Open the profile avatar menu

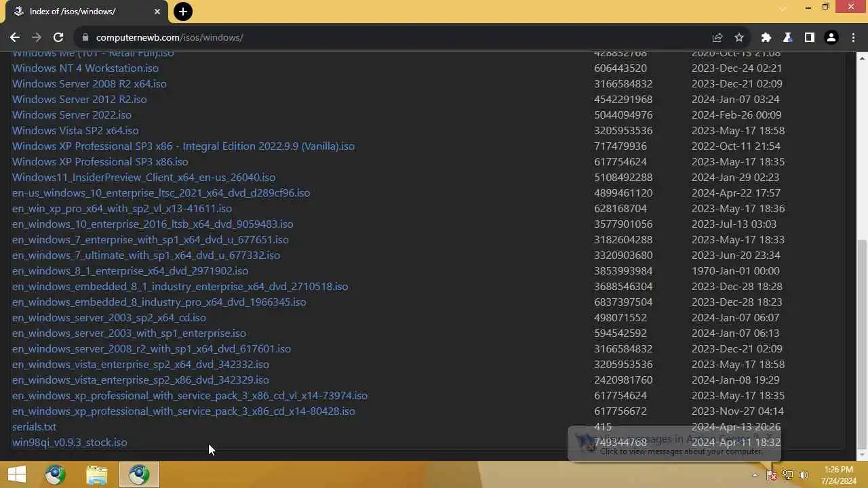pos(831,37)
